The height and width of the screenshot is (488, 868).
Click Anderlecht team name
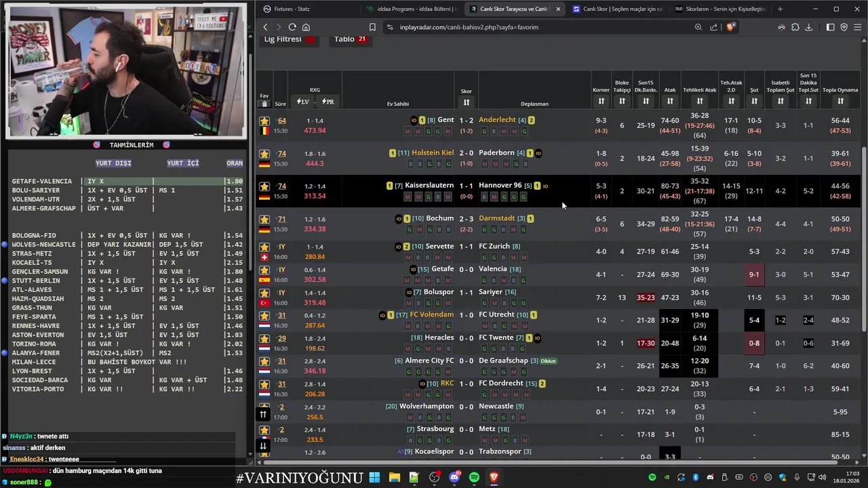coord(497,120)
